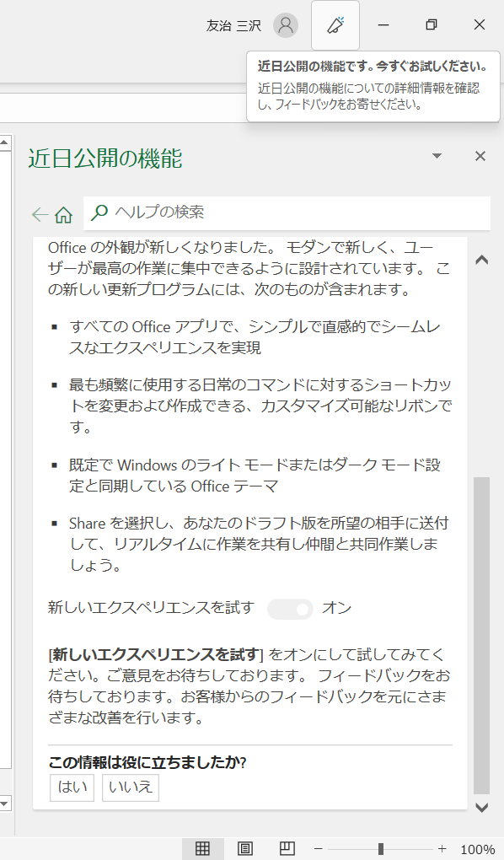Click the オン label beside the switch
The width and height of the screenshot is (504, 860).
(337, 608)
